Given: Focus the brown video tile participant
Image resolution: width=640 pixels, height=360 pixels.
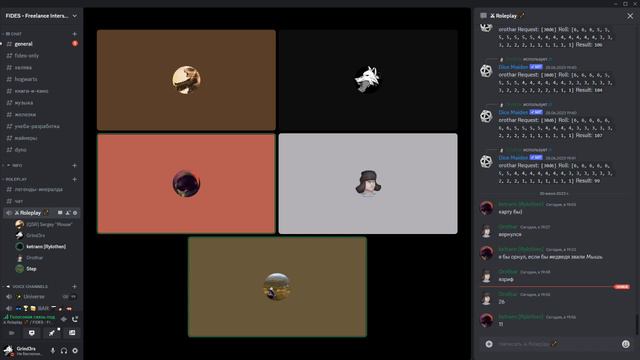Looking at the screenshot, I should click(186, 80).
